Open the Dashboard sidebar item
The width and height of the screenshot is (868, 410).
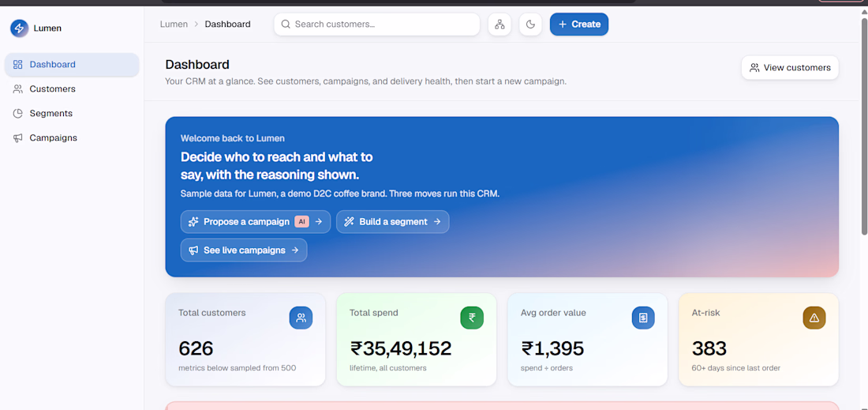pyautogui.click(x=72, y=64)
